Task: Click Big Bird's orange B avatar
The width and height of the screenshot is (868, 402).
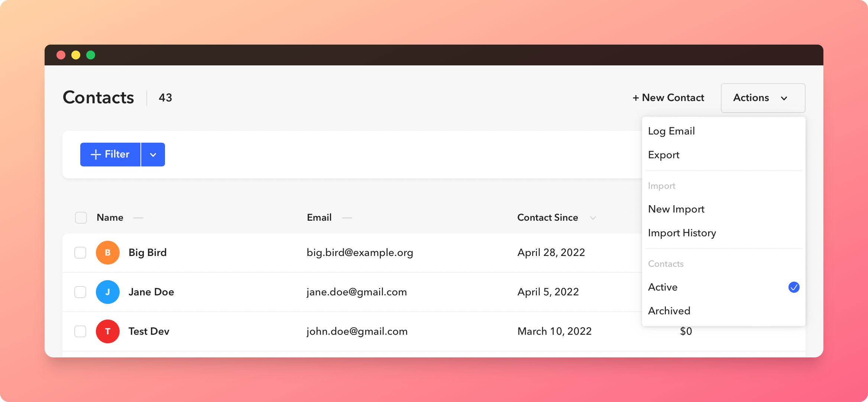Action: point(108,253)
